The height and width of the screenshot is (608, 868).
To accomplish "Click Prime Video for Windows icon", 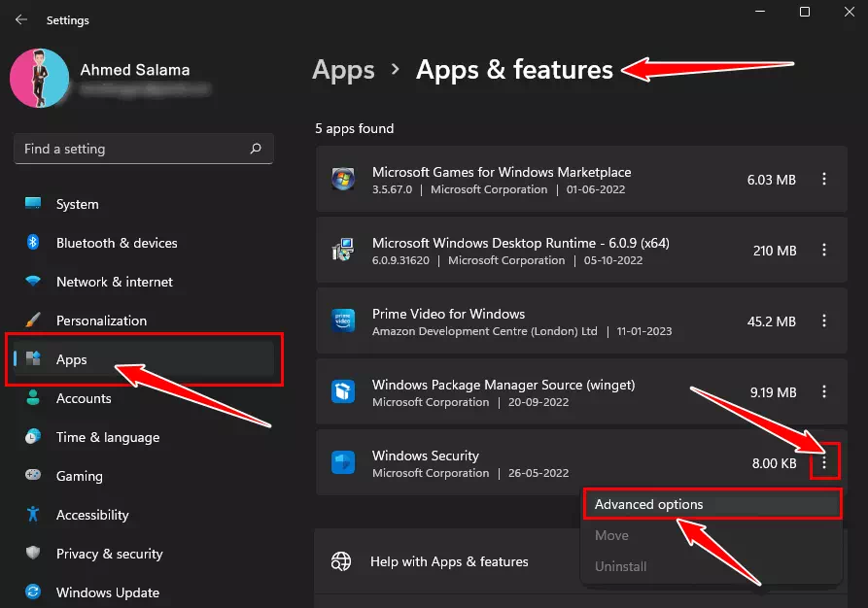I will point(343,321).
